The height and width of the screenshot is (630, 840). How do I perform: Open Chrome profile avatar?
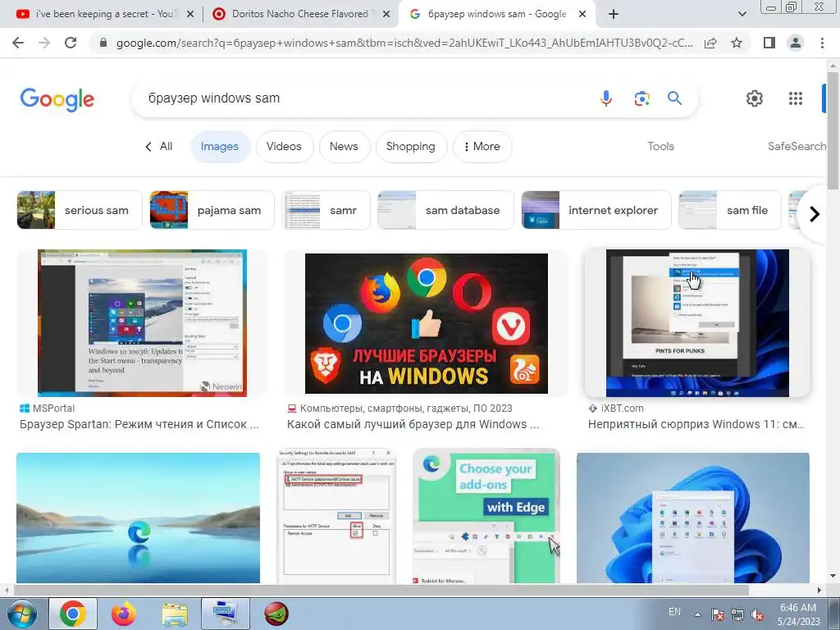pos(796,43)
